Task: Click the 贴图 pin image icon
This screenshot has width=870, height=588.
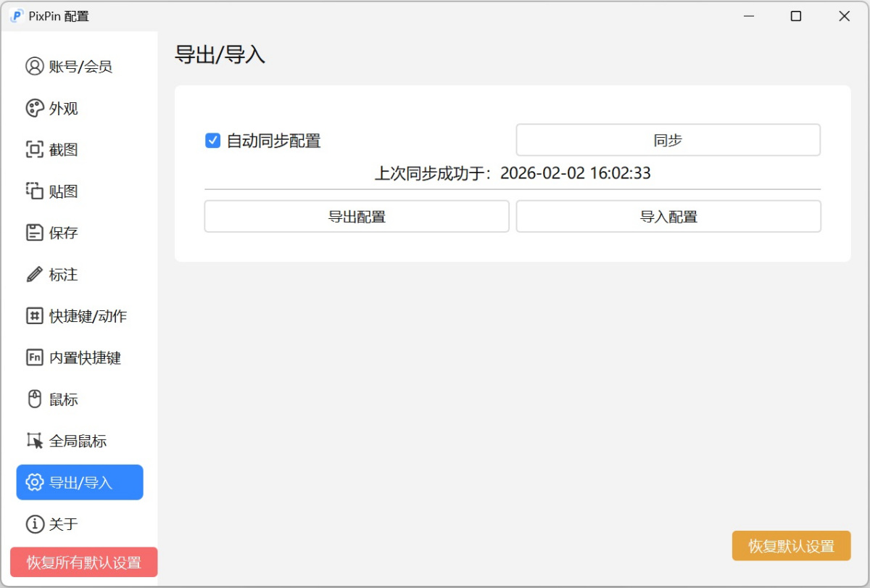Action: (34, 191)
